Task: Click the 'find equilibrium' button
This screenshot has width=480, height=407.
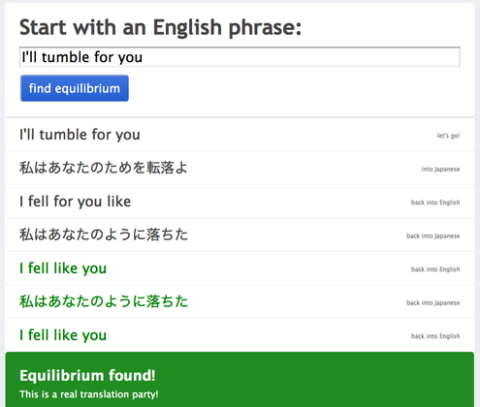Action: [x=74, y=88]
